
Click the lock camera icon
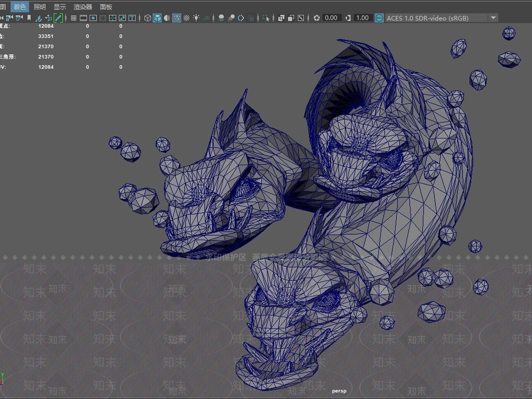pos(9,18)
